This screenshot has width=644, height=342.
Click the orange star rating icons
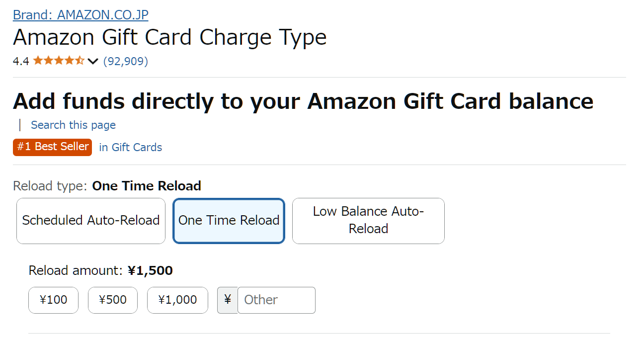[59, 61]
